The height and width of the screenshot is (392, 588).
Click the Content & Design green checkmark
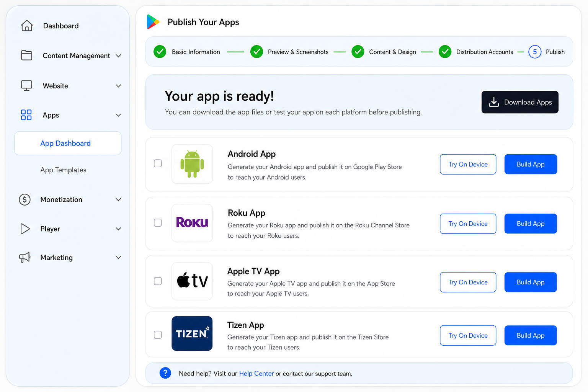point(358,52)
